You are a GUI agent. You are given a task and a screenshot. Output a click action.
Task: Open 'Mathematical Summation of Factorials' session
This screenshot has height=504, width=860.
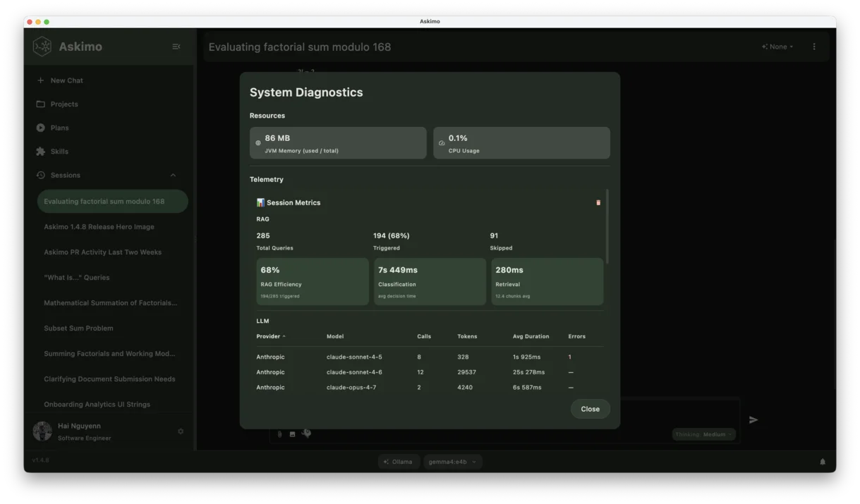pyautogui.click(x=113, y=303)
